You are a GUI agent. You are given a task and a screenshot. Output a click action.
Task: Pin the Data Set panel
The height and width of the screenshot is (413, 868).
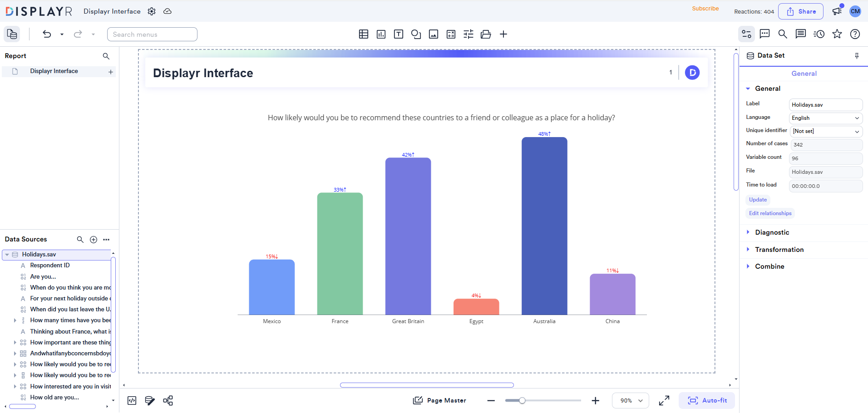(857, 56)
